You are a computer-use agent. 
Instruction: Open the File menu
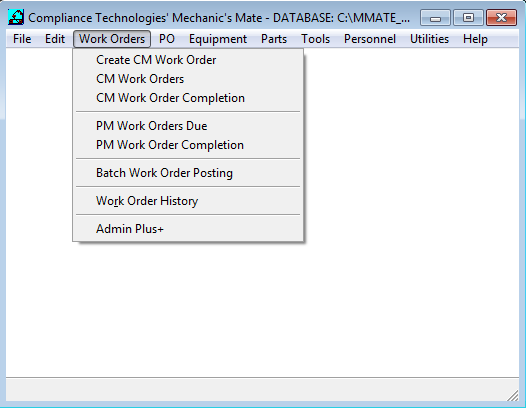point(22,39)
